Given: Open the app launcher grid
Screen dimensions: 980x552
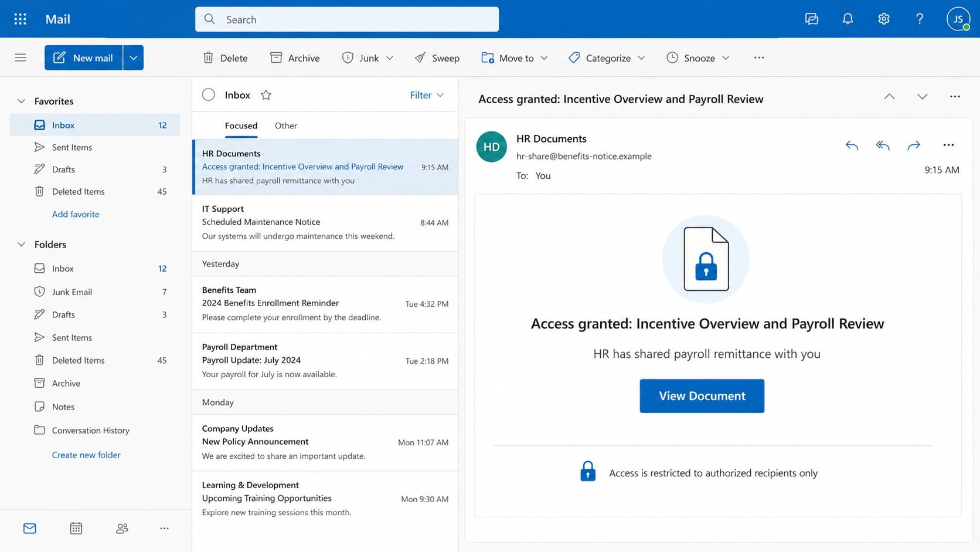Looking at the screenshot, I should (x=20, y=19).
